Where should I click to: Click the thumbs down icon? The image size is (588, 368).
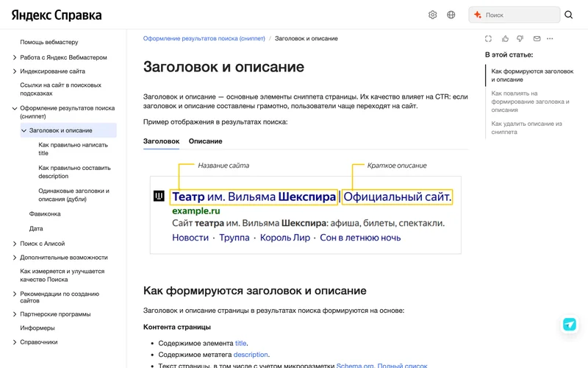click(x=520, y=39)
